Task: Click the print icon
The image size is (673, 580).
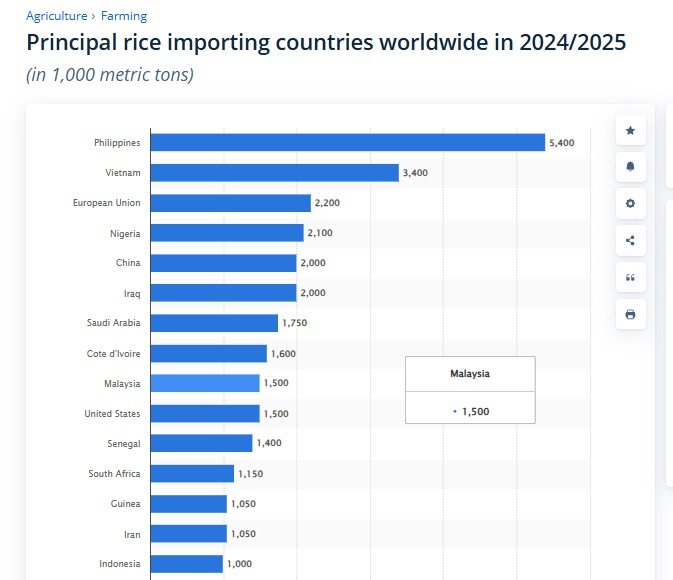Action: [630, 314]
